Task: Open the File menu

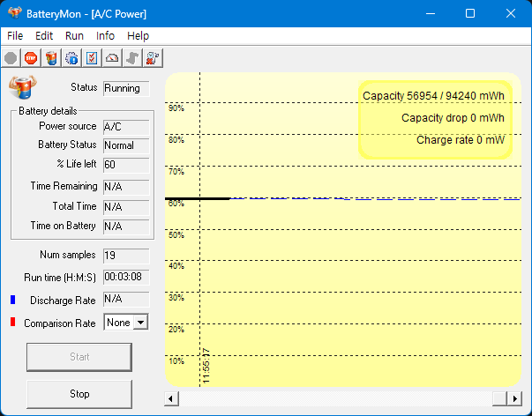Action: tap(15, 35)
